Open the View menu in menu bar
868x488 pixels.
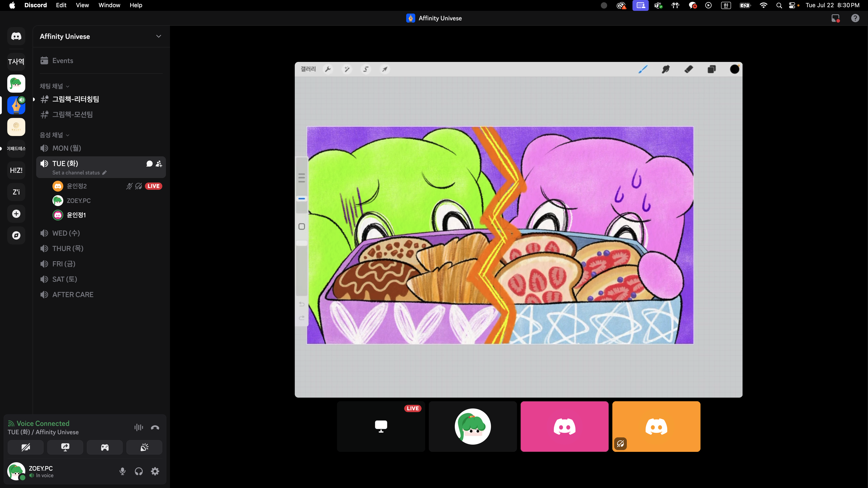(x=82, y=5)
